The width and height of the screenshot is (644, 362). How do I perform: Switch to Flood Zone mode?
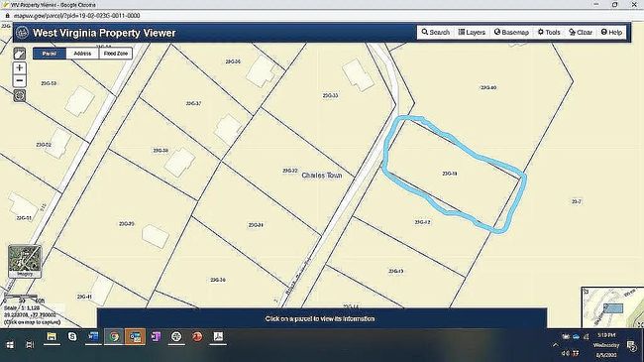(x=115, y=54)
